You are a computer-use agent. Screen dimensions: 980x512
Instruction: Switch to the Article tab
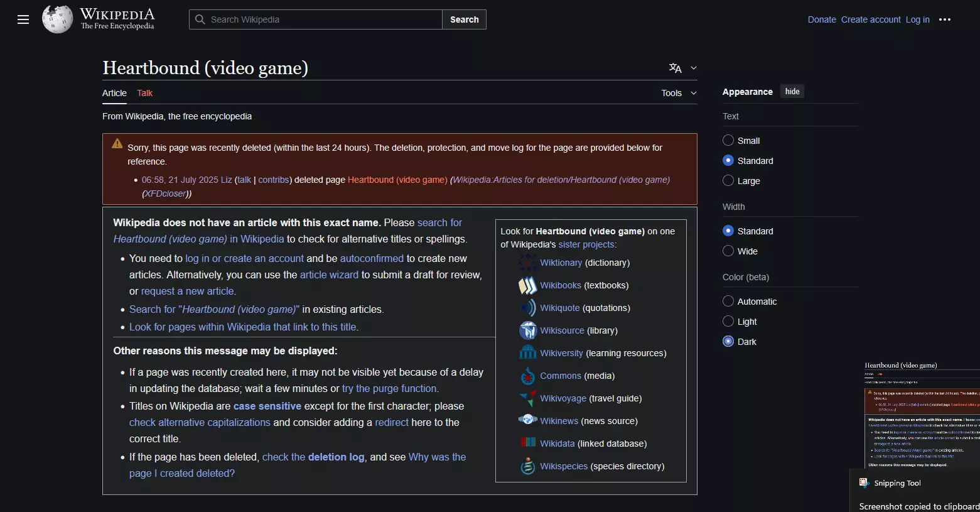(114, 93)
